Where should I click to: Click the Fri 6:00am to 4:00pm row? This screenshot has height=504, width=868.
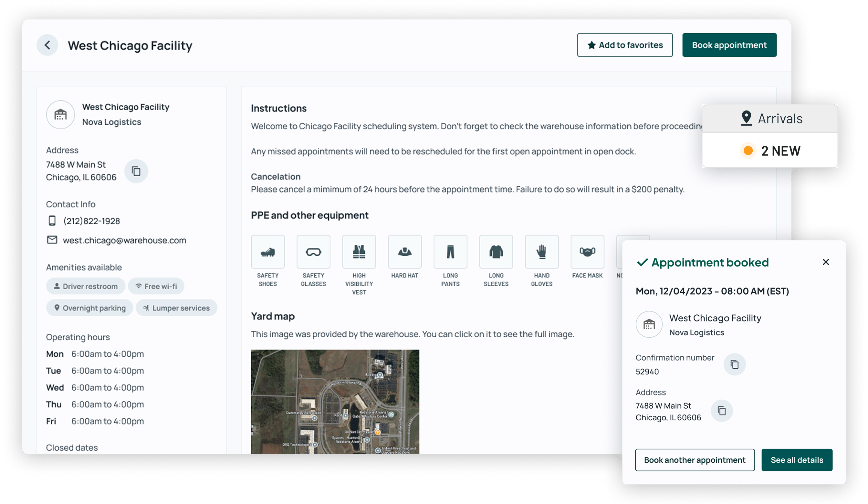point(95,421)
